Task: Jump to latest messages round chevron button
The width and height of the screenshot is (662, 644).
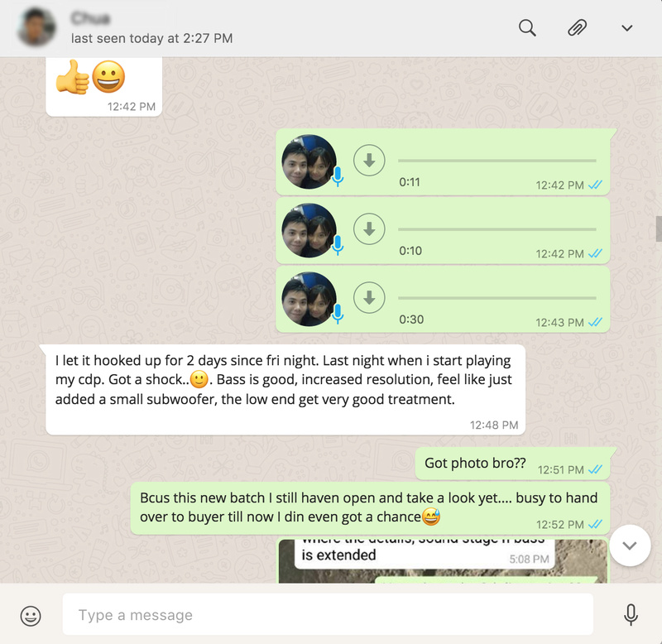Action: pos(630,545)
